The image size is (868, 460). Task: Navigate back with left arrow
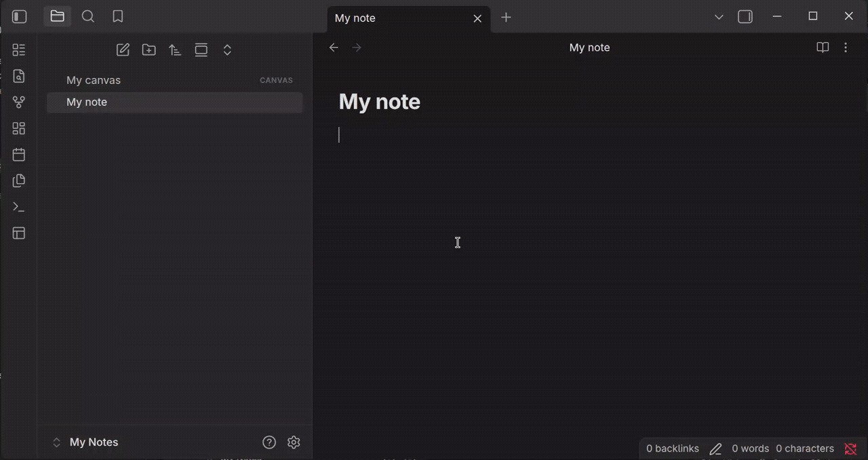coord(334,47)
